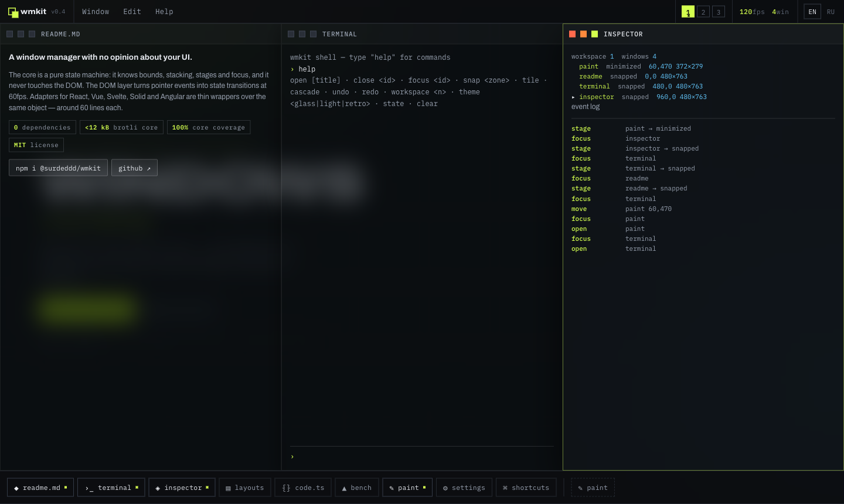Restore the minimized paint dashed item
844x504 pixels.
click(x=593, y=488)
